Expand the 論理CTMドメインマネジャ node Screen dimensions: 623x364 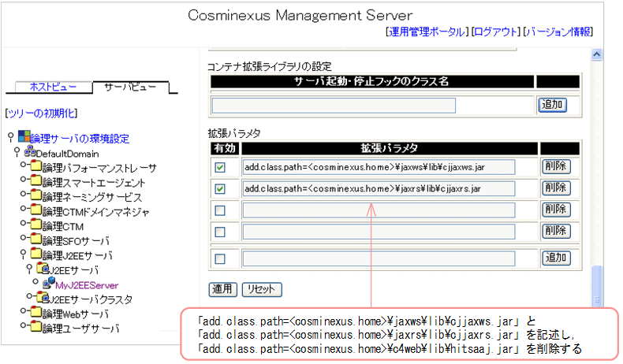24,209
